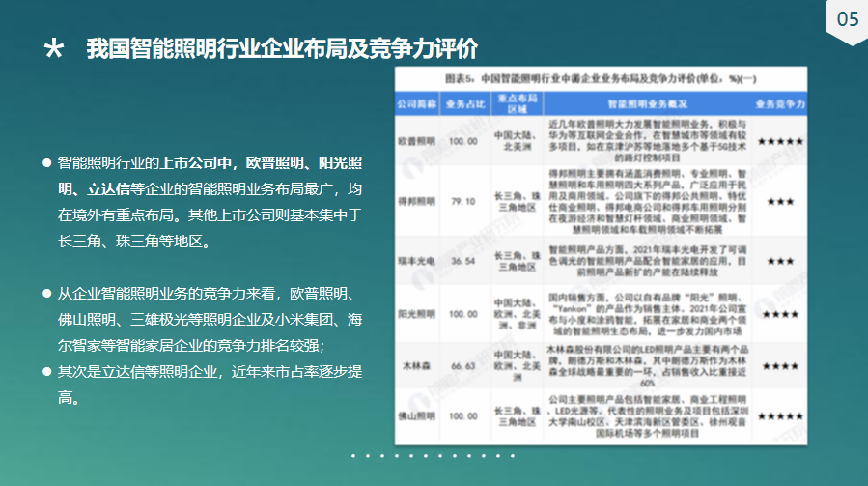
Task: Click the bullet paragraph starting with 其次是立达信
Action: [x=210, y=384]
